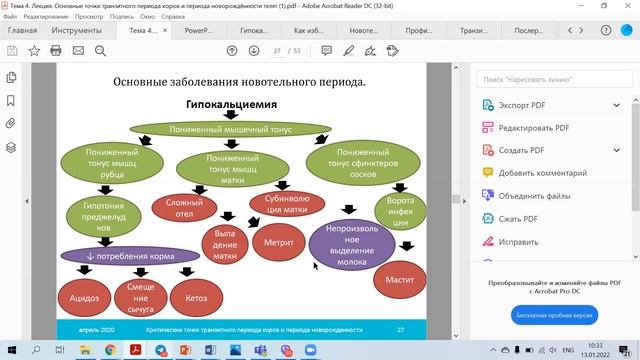Bookmark document with the star icon
This screenshot has width=640, height=360.
[34, 51]
